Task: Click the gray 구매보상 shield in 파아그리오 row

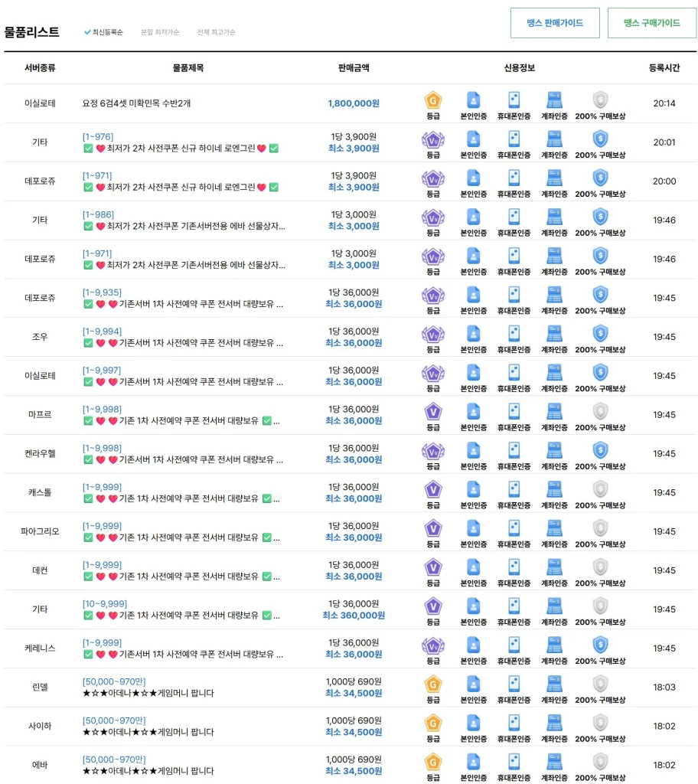Action: coord(601,528)
